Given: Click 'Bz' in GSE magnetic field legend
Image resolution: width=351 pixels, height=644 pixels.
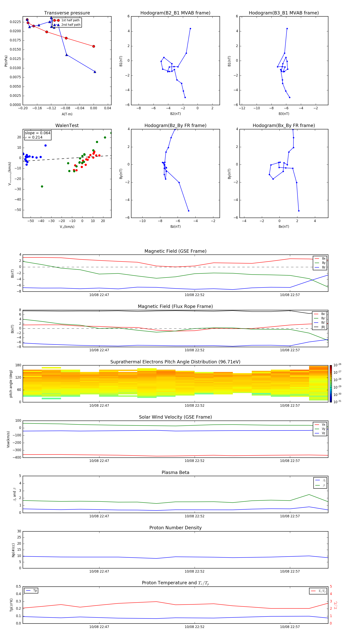Looking at the screenshot, I should (x=320, y=267).
